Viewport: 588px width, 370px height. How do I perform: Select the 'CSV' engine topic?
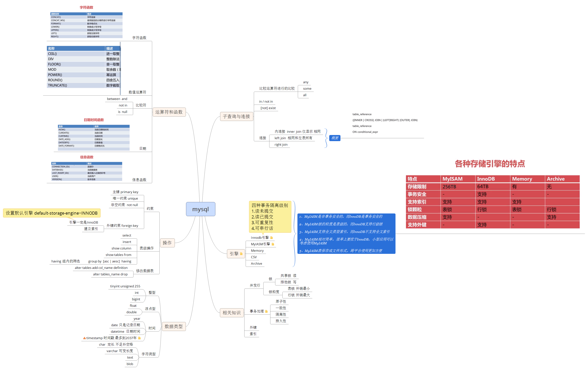point(254,257)
